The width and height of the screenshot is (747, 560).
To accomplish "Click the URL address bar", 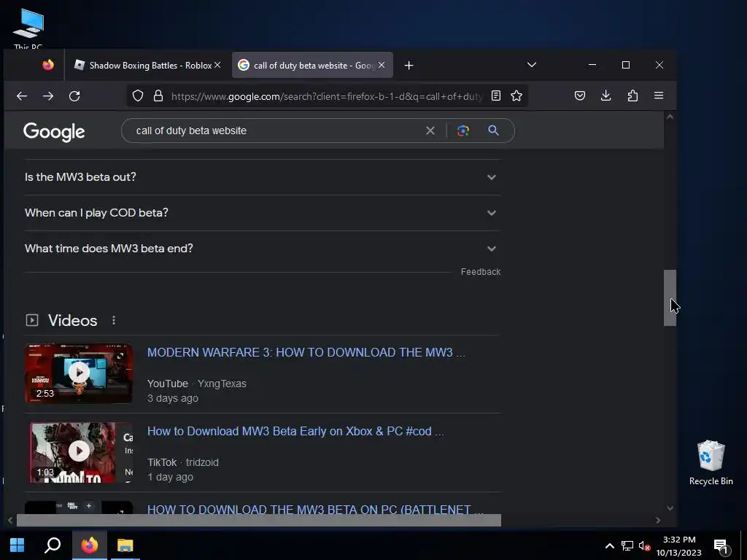I will tap(326, 96).
